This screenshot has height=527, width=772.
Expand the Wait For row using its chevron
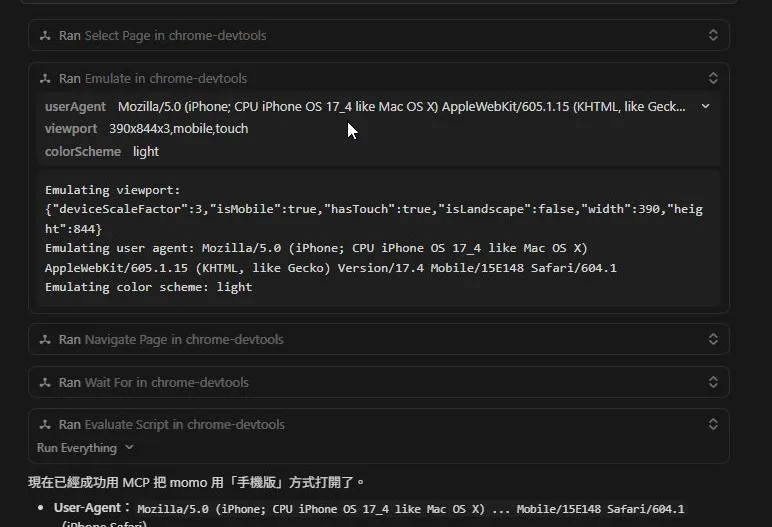pyautogui.click(x=713, y=383)
